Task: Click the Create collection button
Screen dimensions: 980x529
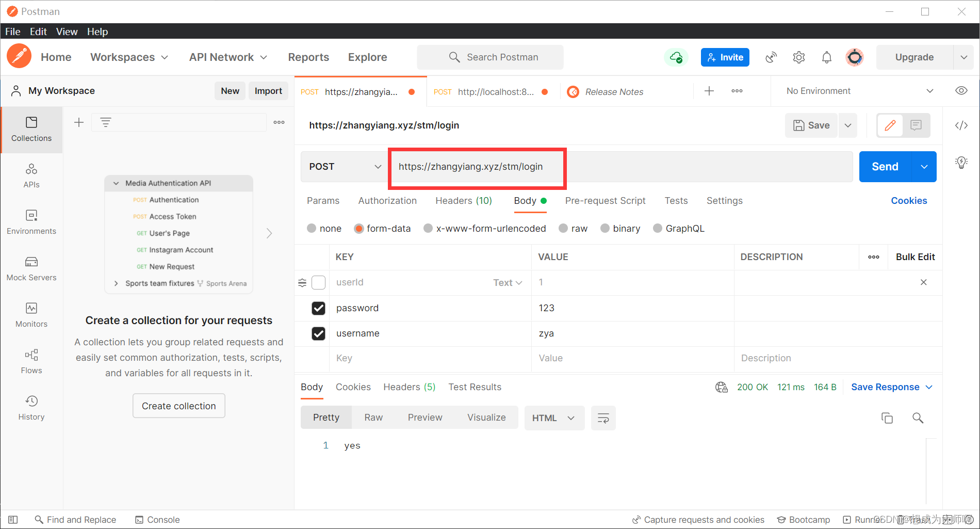Action: coord(179,406)
